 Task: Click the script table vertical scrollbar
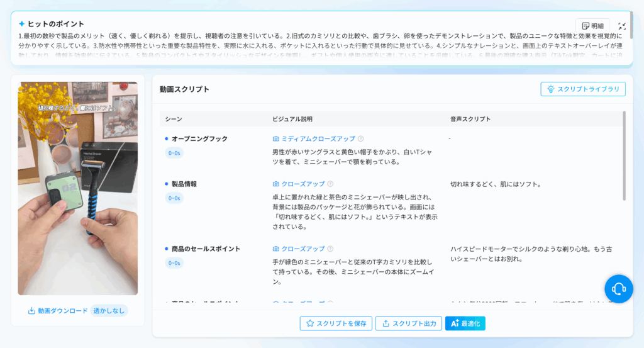click(x=625, y=156)
